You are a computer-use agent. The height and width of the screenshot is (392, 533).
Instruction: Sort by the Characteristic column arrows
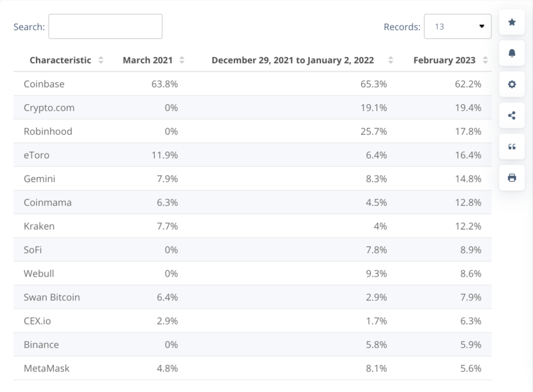(100, 60)
